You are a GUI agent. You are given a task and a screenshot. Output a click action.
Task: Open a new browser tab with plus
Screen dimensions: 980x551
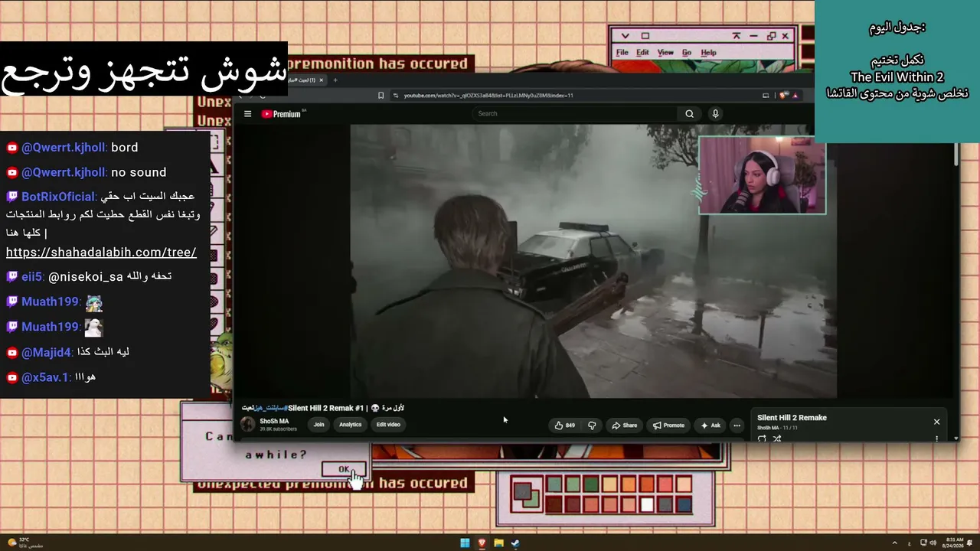tap(335, 80)
